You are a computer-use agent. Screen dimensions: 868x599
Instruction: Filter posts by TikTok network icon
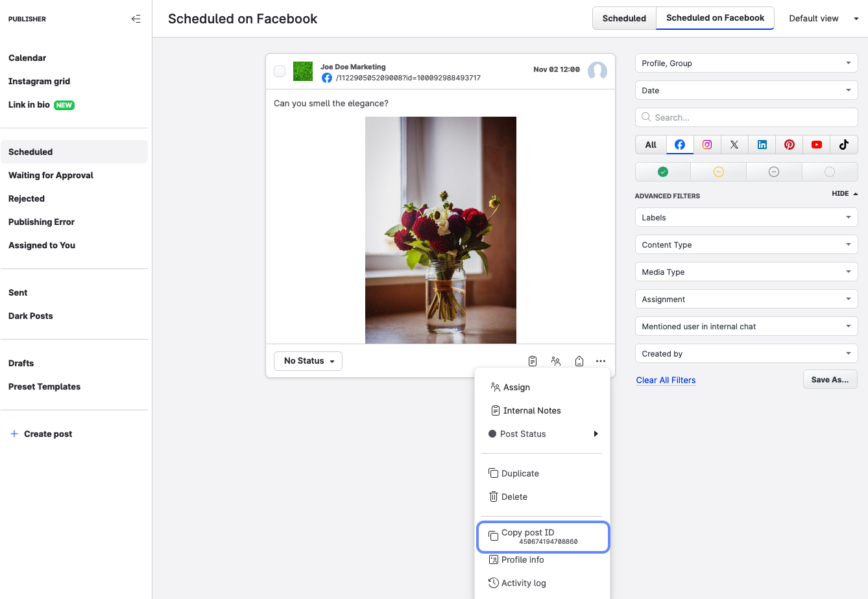click(843, 145)
